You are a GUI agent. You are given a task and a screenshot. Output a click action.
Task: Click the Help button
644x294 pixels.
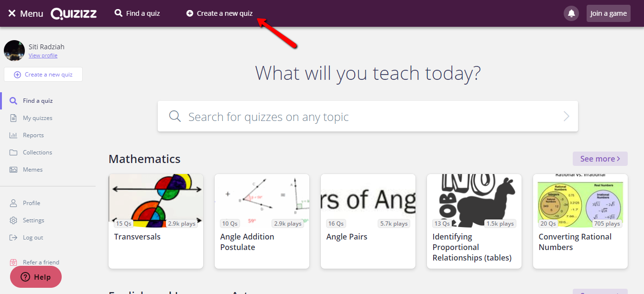pyautogui.click(x=35, y=277)
